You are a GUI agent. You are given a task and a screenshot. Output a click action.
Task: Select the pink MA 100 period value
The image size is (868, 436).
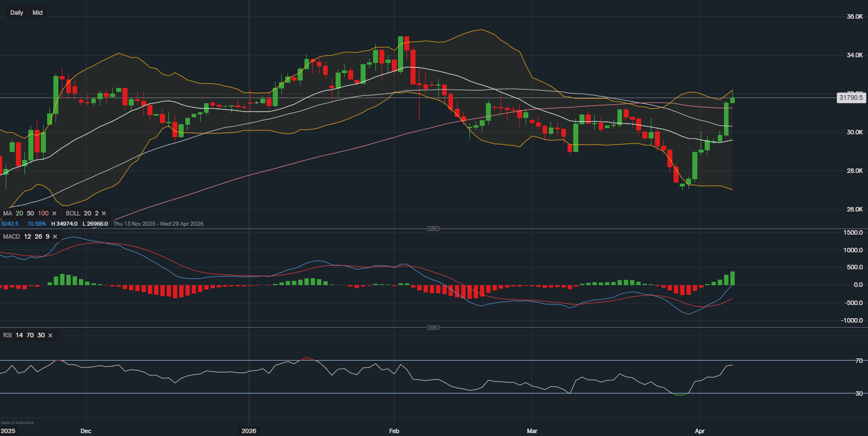click(43, 213)
